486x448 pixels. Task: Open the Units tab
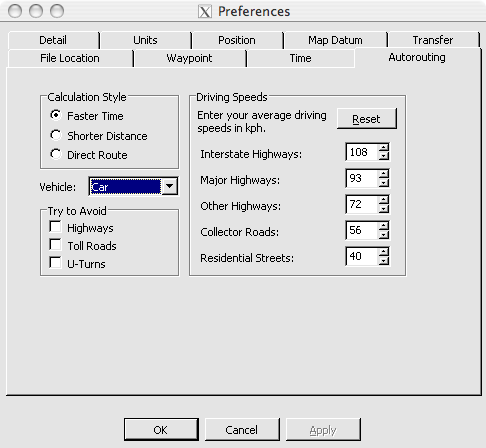[x=145, y=40]
